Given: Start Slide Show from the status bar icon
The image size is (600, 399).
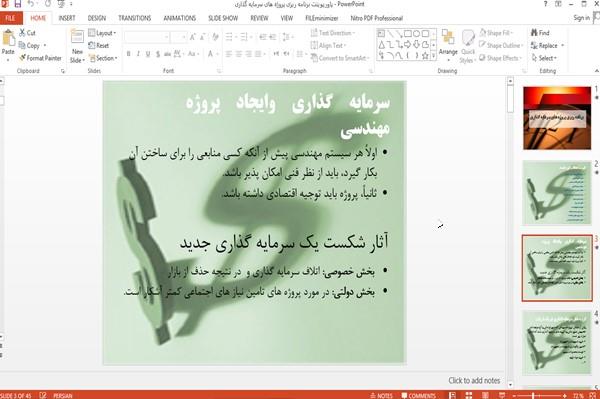Looking at the screenshot, I should coord(502,395).
